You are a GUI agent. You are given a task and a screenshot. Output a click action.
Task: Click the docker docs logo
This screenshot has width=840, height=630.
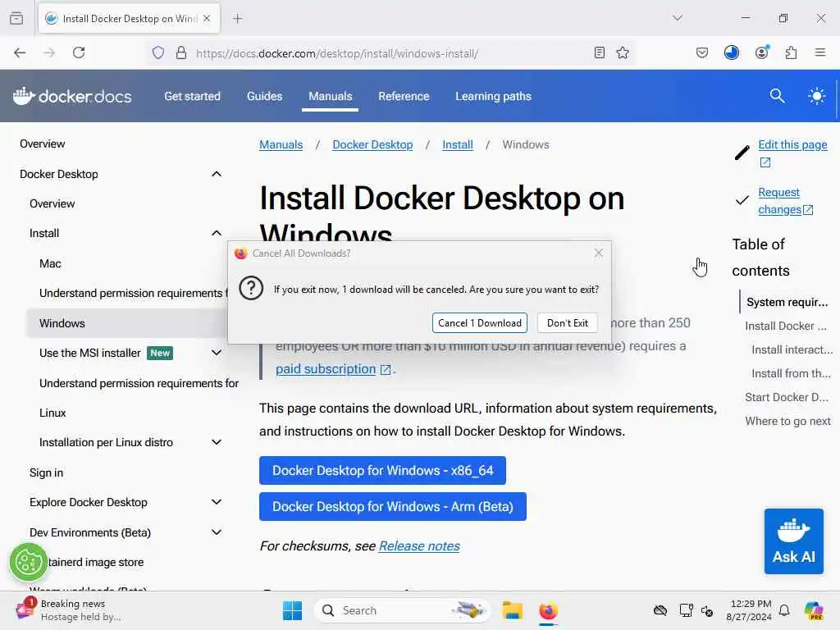click(72, 96)
